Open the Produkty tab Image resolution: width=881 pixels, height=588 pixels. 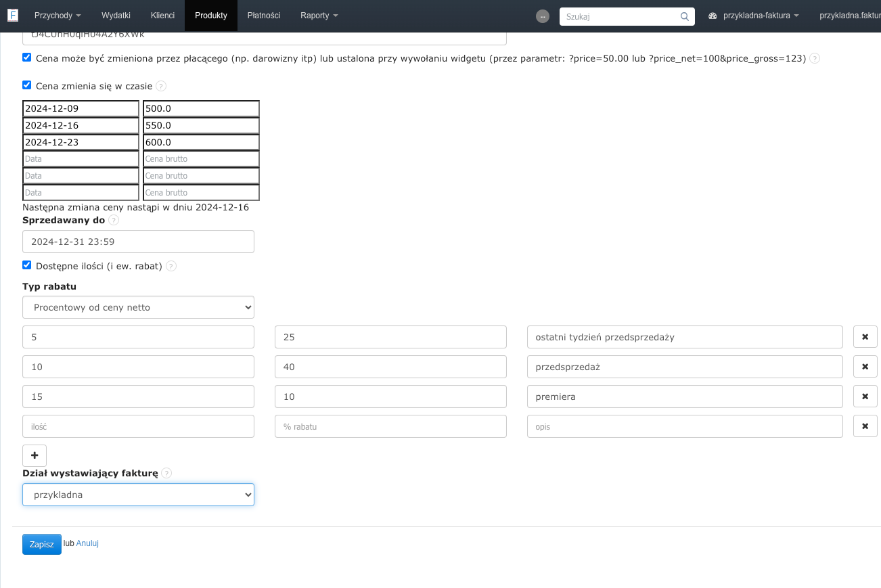tap(211, 16)
